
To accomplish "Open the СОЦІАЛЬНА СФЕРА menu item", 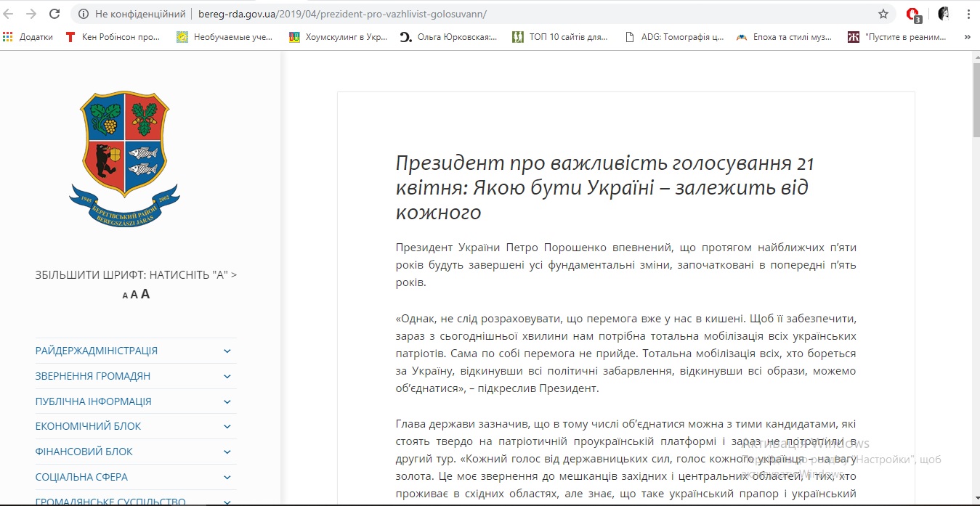I will (81, 477).
